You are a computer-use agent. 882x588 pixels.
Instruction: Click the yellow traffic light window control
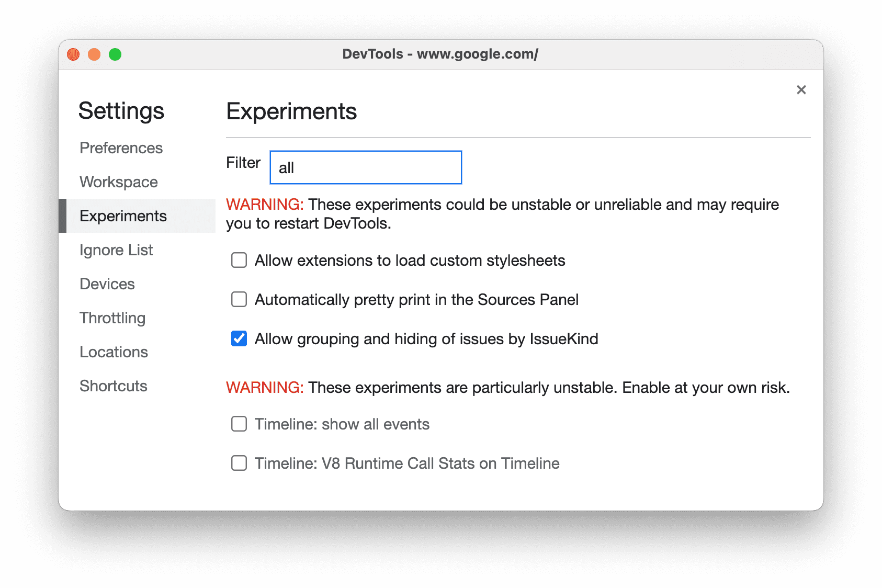point(94,54)
